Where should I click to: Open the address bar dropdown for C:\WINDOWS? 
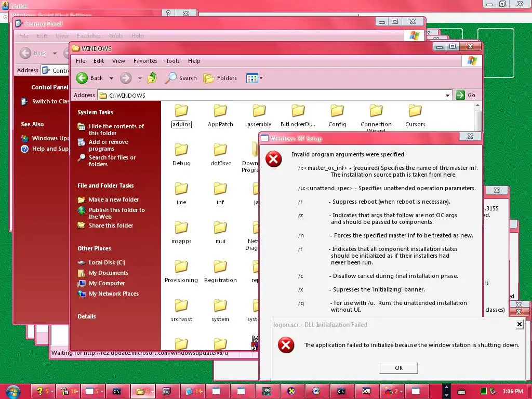coord(447,96)
